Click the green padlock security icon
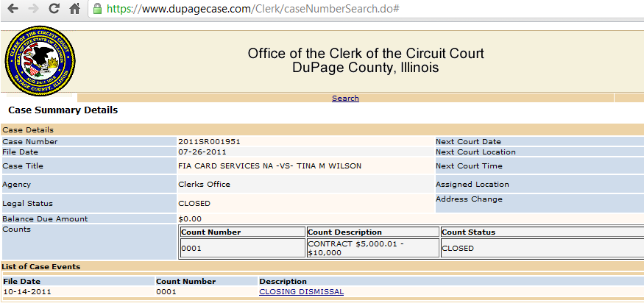This screenshot has width=644, height=306. tap(97, 9)
